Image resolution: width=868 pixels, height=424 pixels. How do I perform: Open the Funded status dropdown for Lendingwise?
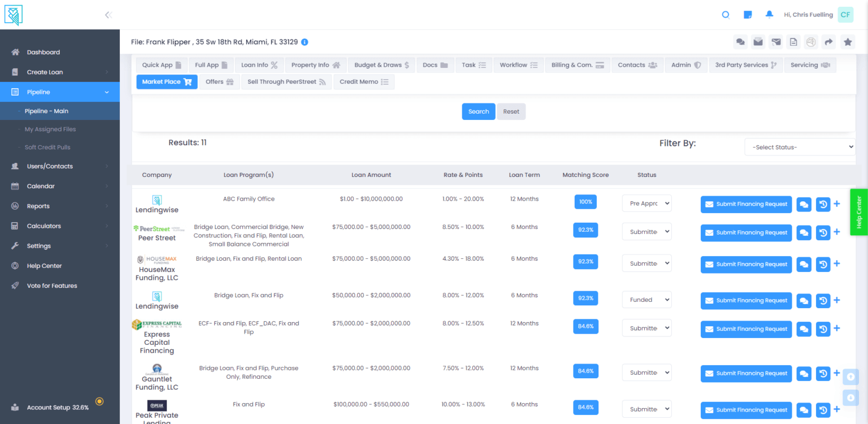[646, 299]
